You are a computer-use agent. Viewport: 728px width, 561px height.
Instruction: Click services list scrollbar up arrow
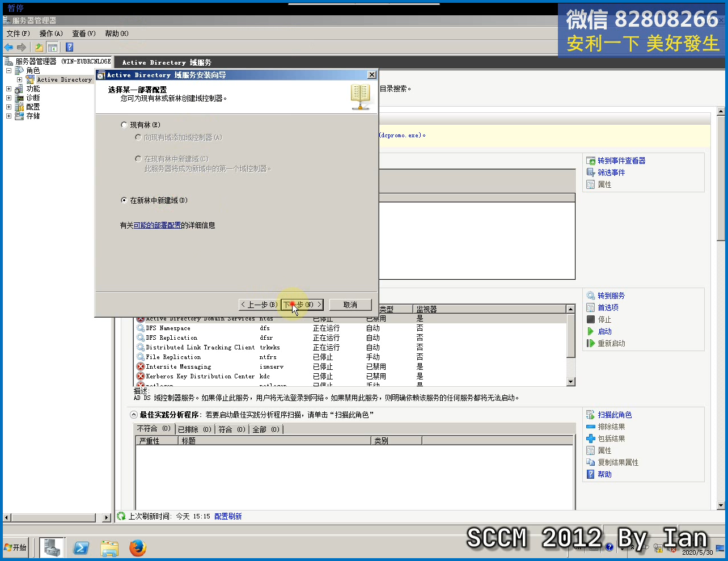tap(571, 309)
